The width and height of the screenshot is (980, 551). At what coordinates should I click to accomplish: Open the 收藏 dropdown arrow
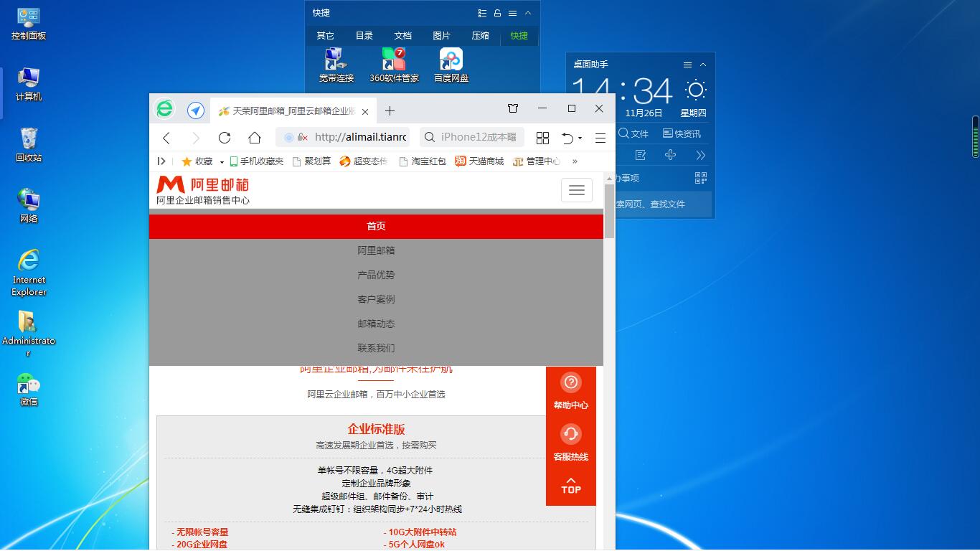click(222, 162)
